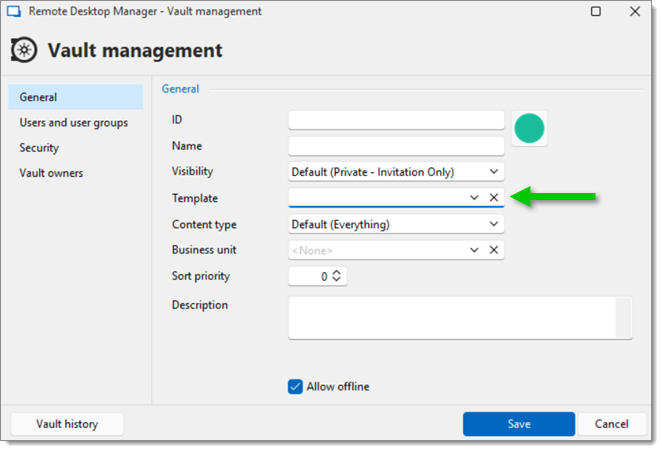
Task: Open the Users and user groups section
Action: 73,122
